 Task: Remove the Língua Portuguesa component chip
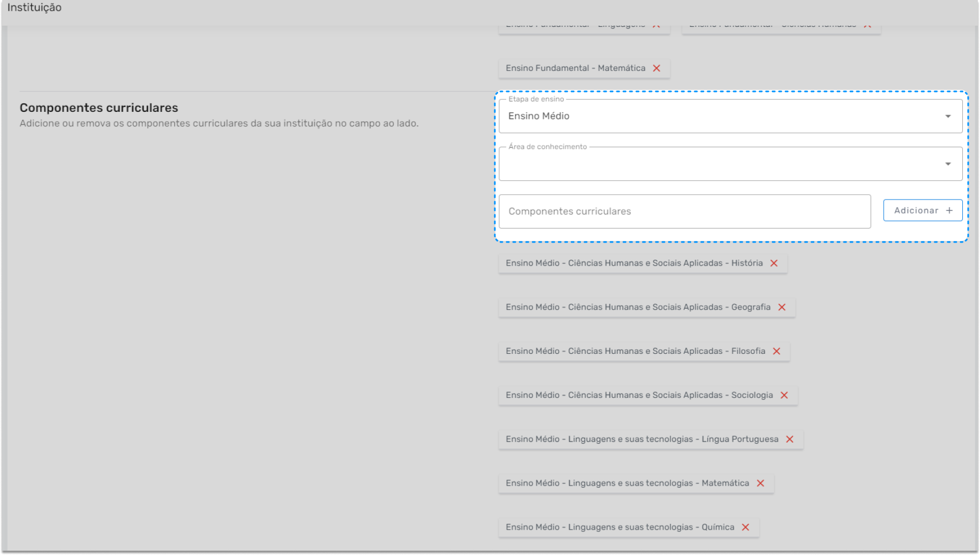[790, 439]
